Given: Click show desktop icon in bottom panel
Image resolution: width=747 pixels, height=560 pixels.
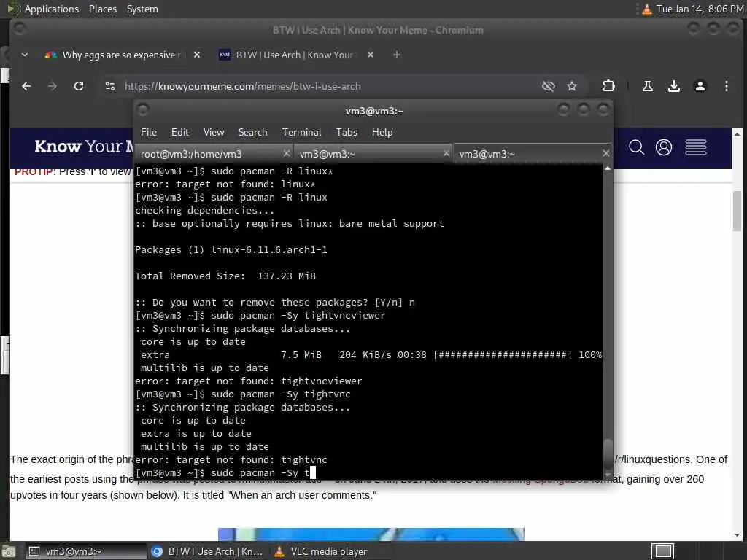Looking at the screenshot, I should click(x=9, y=551).
